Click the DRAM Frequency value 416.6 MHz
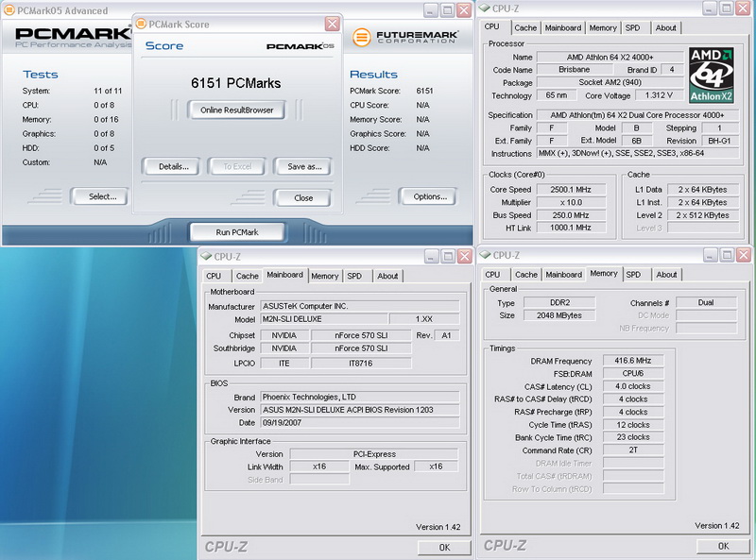 [632, 361]
